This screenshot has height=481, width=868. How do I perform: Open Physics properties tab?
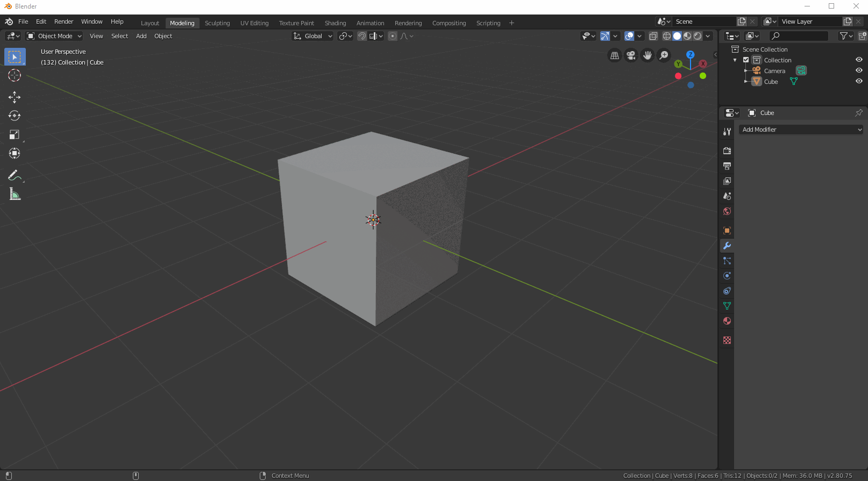727,276
